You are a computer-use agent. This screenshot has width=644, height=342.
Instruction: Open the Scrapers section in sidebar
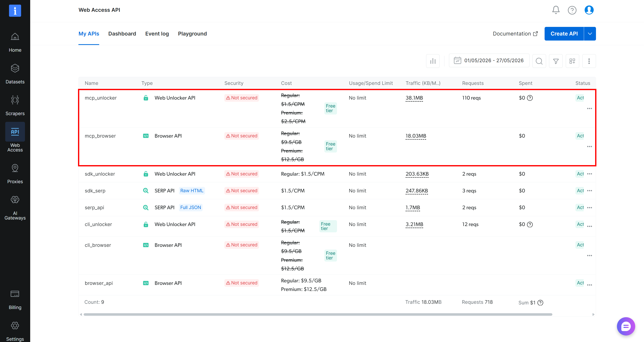(x=15, y=105)
